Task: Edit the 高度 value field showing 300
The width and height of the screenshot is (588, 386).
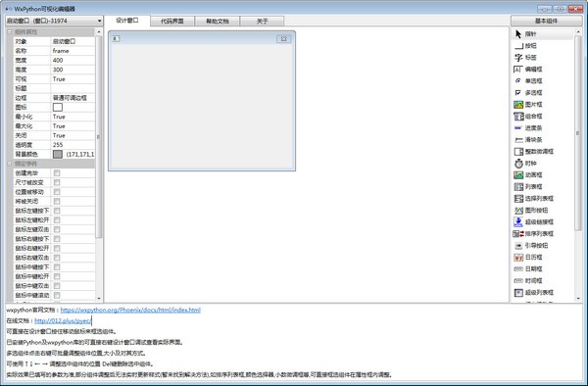Action: 73,70
